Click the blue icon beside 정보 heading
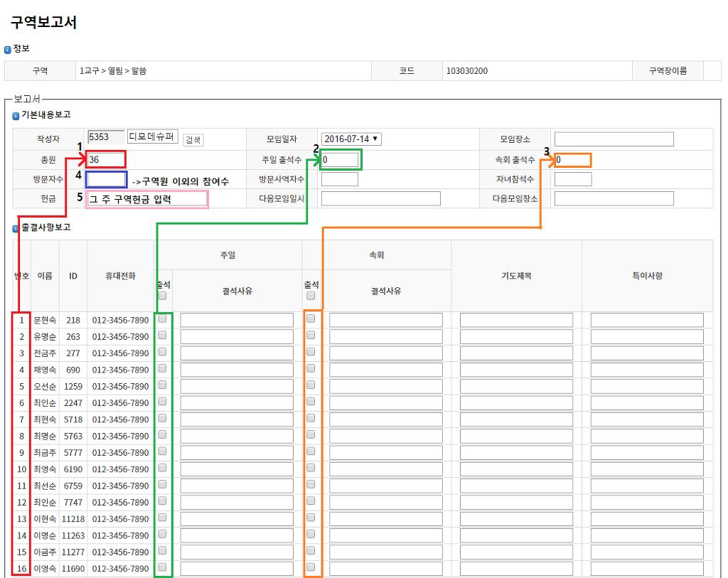Viewport: 728px width, 578px height. [x=8, y=50]
